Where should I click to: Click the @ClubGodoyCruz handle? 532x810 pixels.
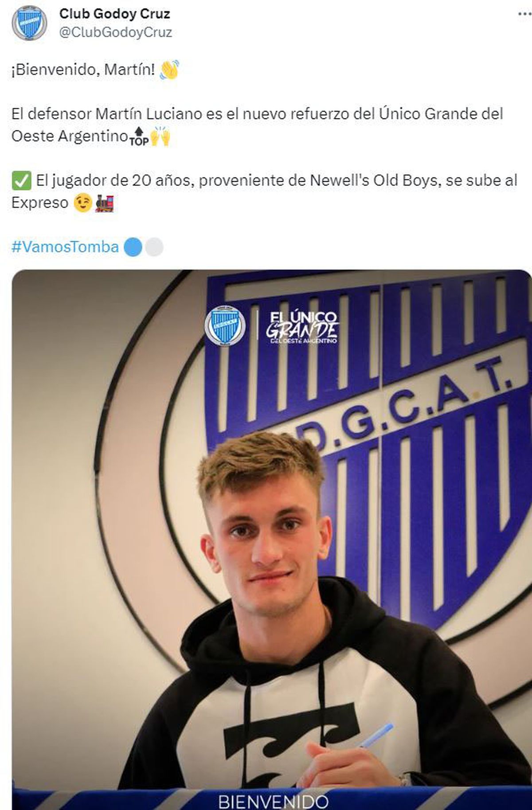coord(116,32)
